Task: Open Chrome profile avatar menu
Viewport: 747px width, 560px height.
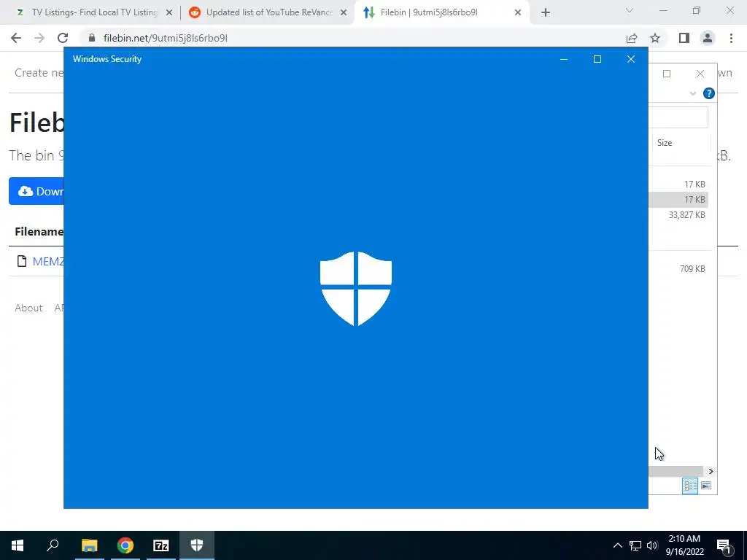Action: [708, 38]
